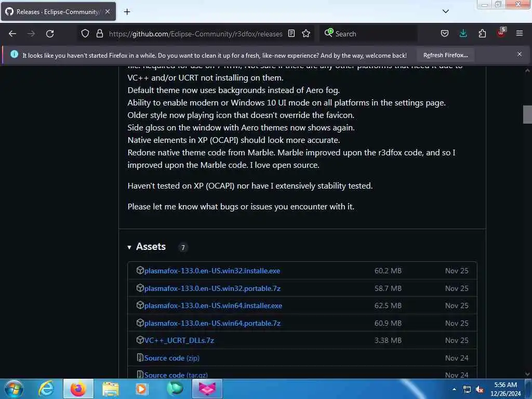Image resolution: width=532 pixels, height=399 pixels.
Task: Click the page vertical scrollbar thumb
Action: 527,115
